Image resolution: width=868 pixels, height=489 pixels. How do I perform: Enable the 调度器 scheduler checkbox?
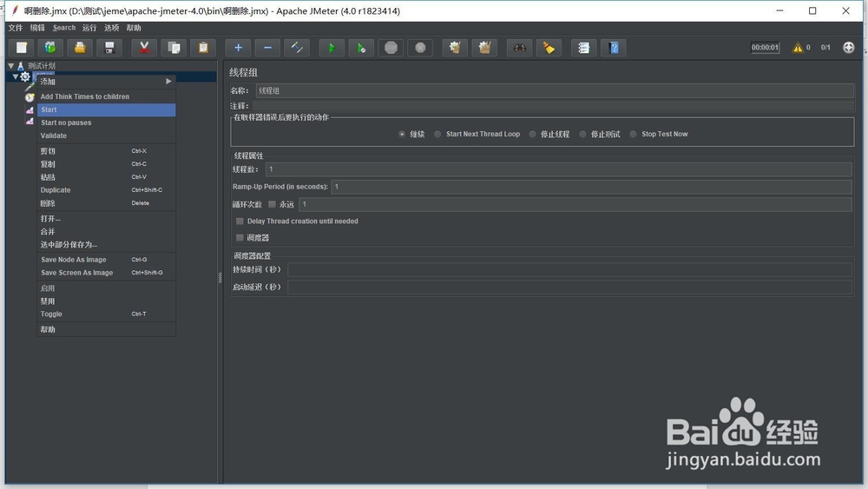(x=240, y=238)
